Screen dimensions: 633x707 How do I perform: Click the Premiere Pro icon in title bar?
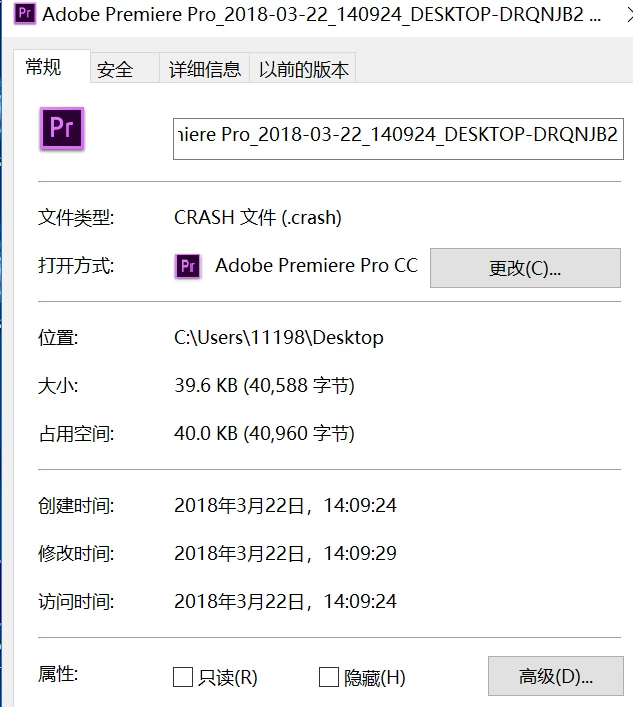(24, 14)
